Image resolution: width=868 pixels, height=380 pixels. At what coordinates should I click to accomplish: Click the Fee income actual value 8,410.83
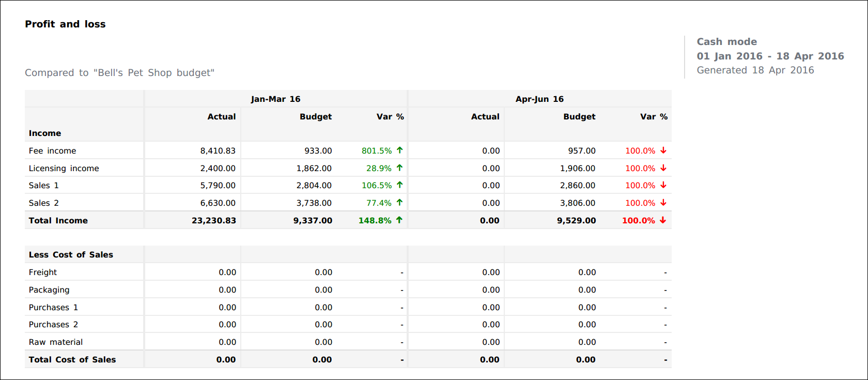pos(218,151)
